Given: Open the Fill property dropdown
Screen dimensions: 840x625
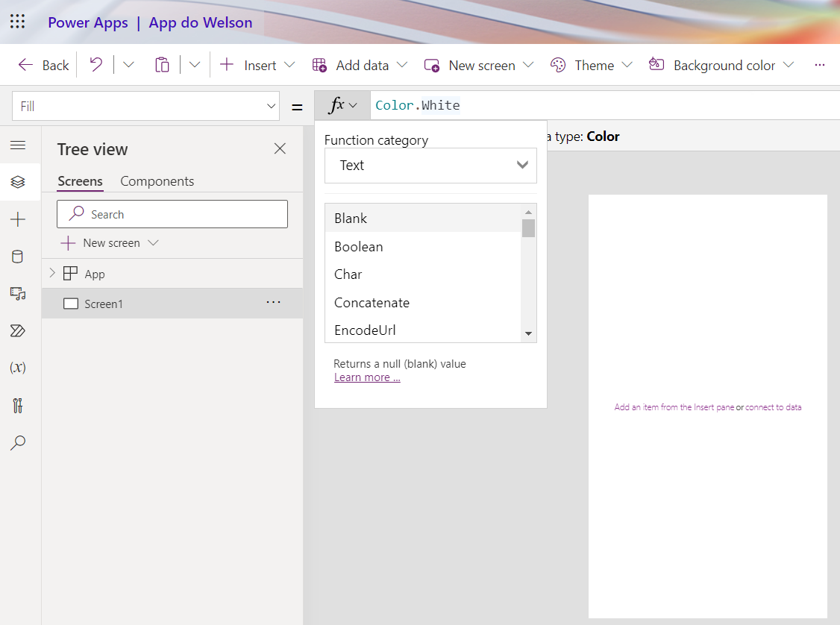Looking at the screenshot, I should (272, 105).
